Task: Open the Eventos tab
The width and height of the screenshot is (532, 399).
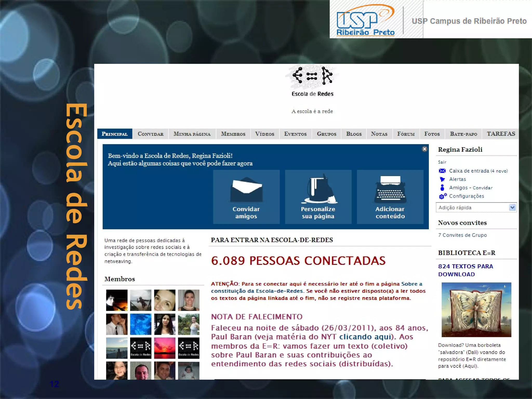Action: pyautogui.click(x=295, y=134)
